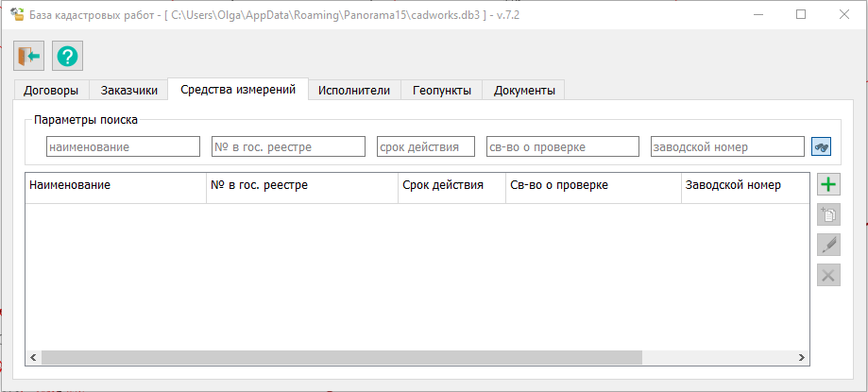Sort by № в гос. реестре column header
The image size is (868, 392).
pos(302,188)
